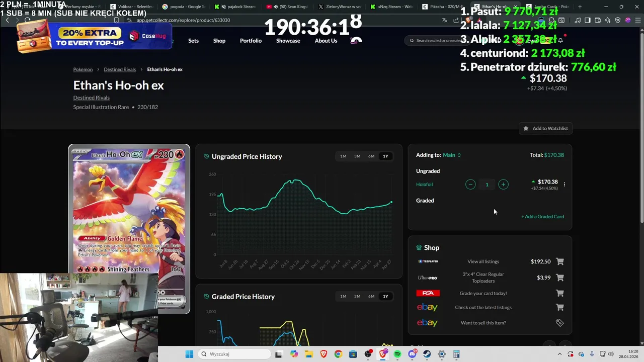The height and width of the screenshot is (362, 644).
Task: Click browser translate page icon
Action: (x=444, y=20)
